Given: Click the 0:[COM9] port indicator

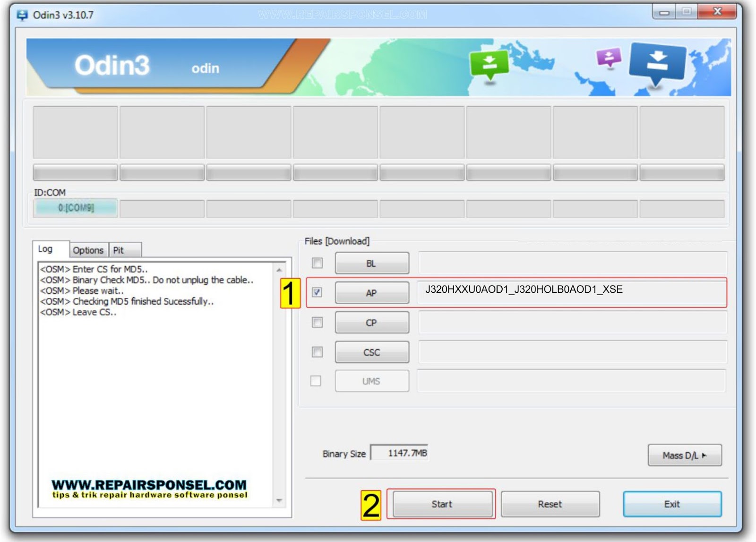Looking at the screenshot, I should pos(76,208).
